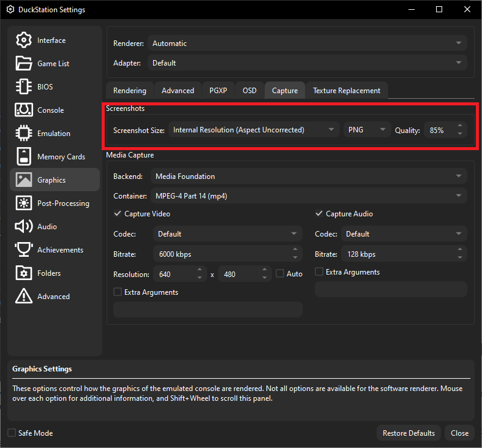This screenshot has width=482, height=448.
Task: Click the video extra arguments text field
Action: point(208,309)
